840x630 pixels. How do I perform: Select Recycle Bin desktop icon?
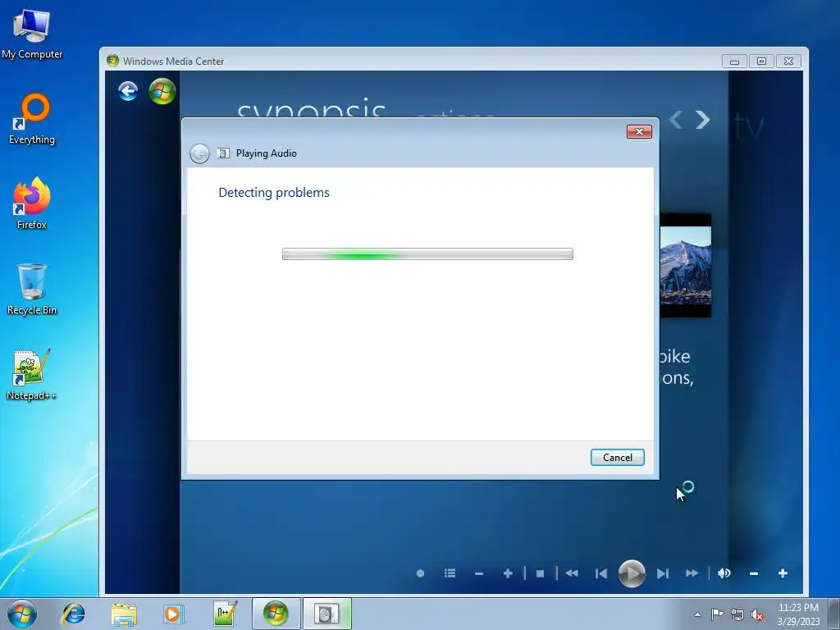[32, 290]
